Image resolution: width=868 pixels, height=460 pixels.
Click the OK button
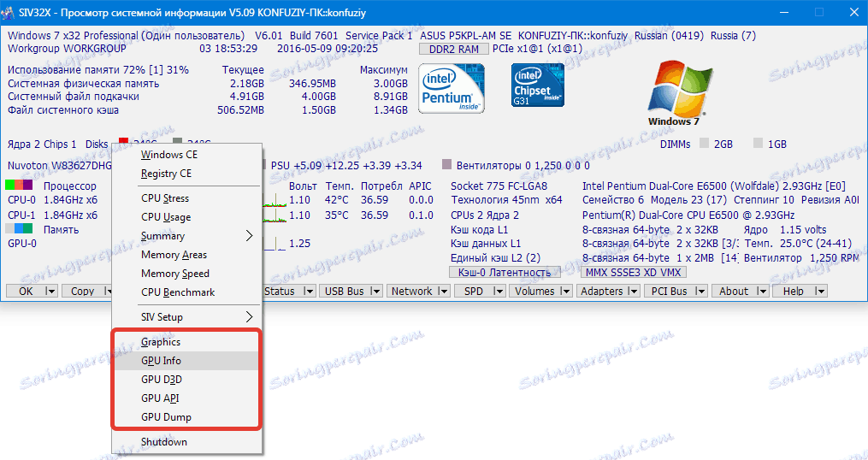click(x=26, y=292)
